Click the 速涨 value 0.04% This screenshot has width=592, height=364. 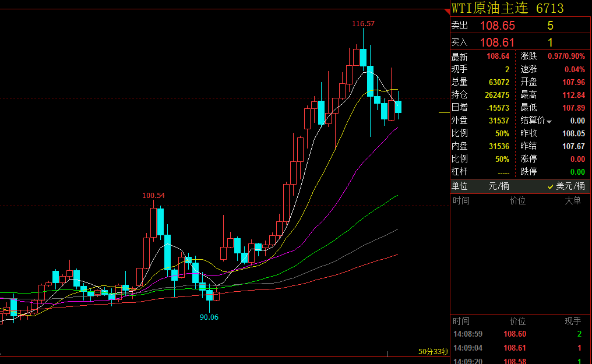575,69
